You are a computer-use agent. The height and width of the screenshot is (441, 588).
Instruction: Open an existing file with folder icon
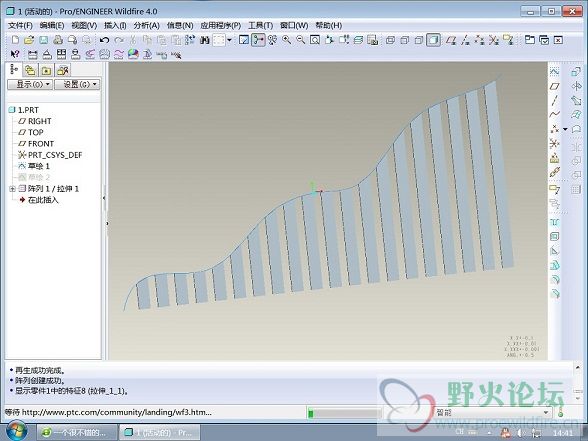[29, 40]
